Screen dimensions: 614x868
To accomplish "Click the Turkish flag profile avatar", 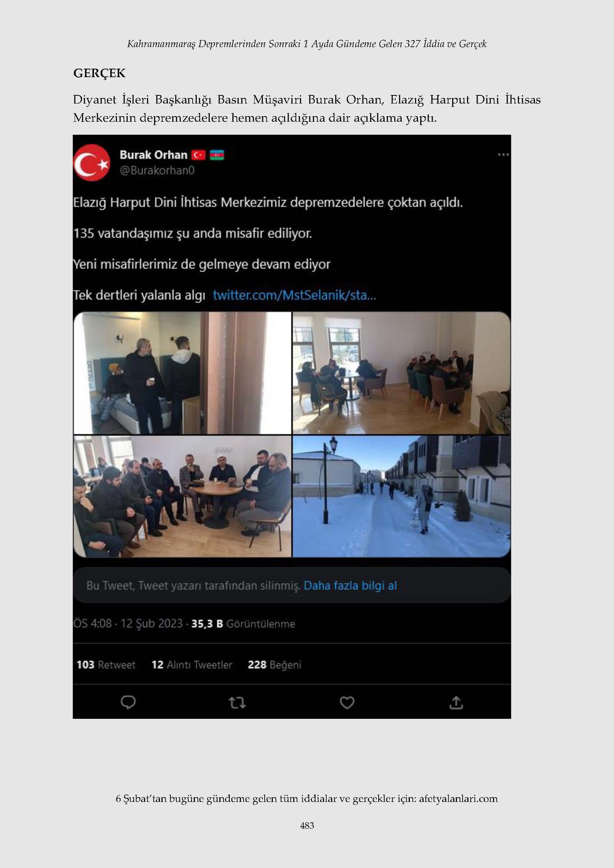I will click(92, 162).
